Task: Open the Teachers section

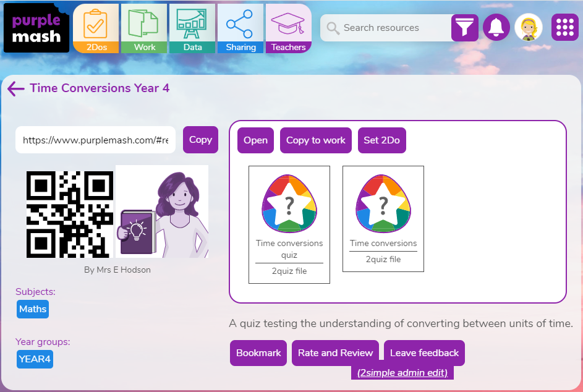Action: (x=288, y=27)
